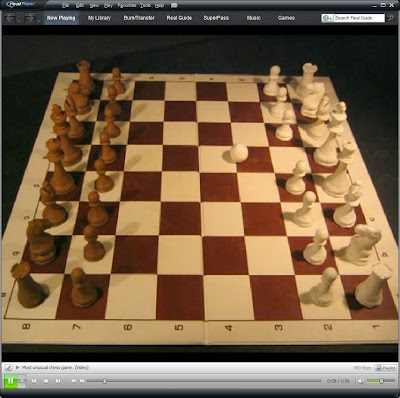Open the File menu

(66, 6)
